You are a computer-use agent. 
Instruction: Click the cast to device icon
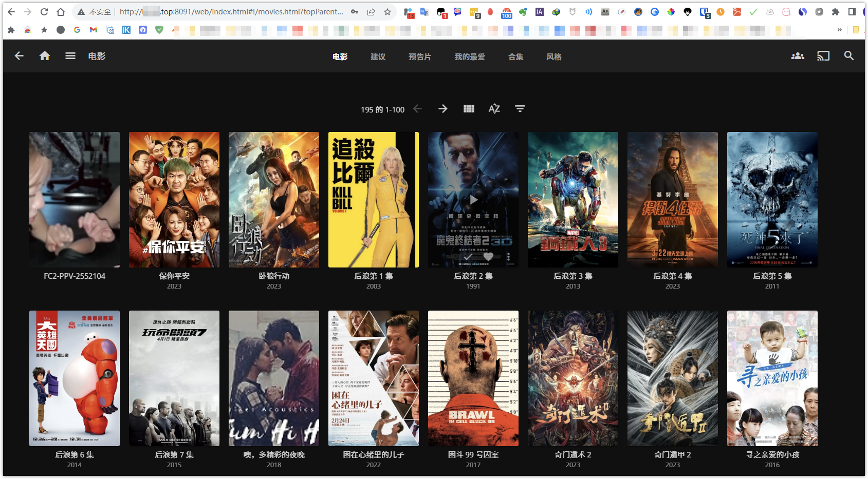pyautogui.click(x=823, y=56)
